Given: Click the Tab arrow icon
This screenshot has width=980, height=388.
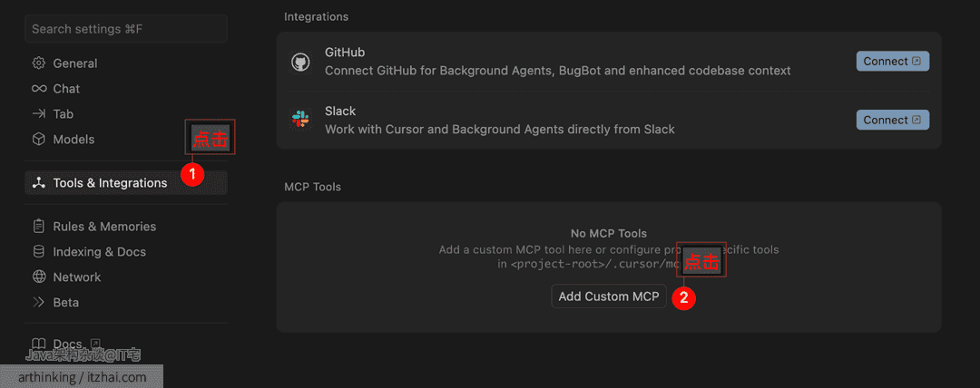Looking at the screenshot, I should point(39,113).
